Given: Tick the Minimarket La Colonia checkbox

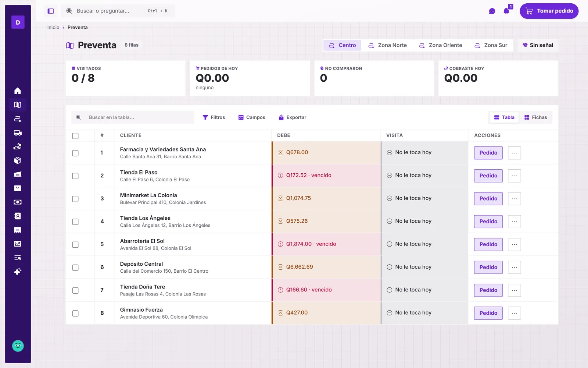Looking at the screenshot, I should (x=75, y=199).
